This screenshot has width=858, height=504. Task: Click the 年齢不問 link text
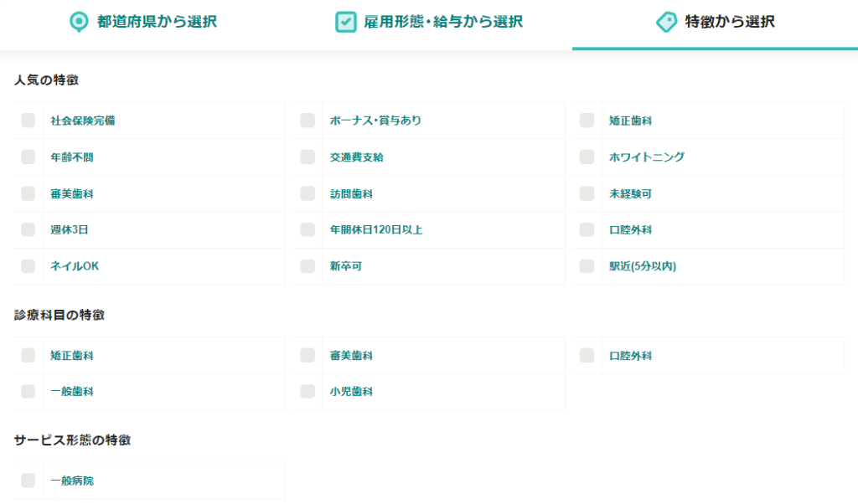point(72,157)
